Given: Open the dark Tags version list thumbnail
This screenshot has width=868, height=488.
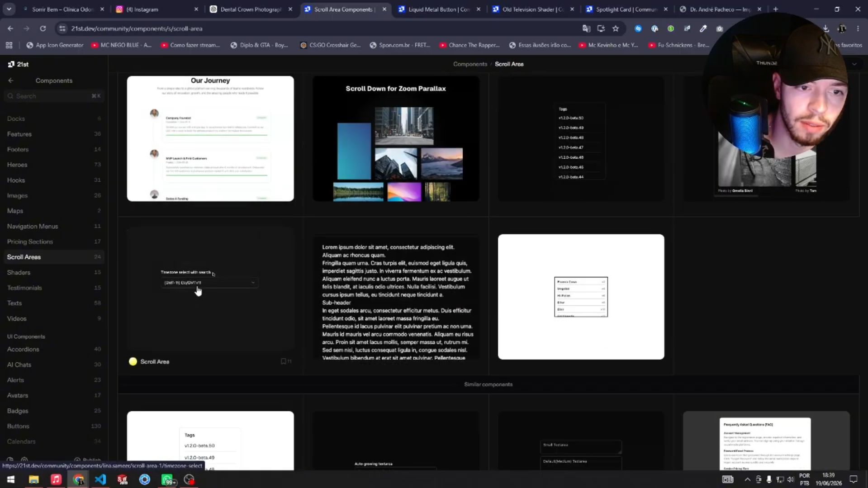Looking at the screenshot, I should point(581,138).
